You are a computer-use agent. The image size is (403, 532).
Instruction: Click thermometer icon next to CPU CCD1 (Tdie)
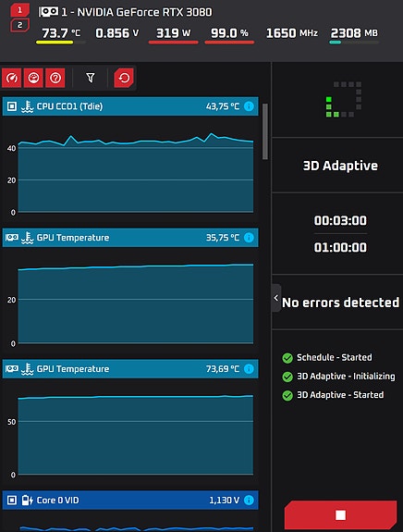pyautogui.click(x=27, y=106)
